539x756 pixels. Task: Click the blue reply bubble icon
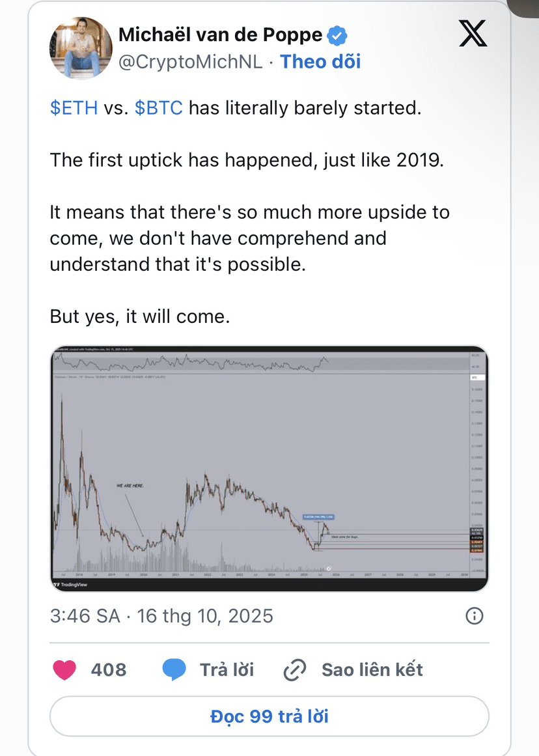(174, 669)
